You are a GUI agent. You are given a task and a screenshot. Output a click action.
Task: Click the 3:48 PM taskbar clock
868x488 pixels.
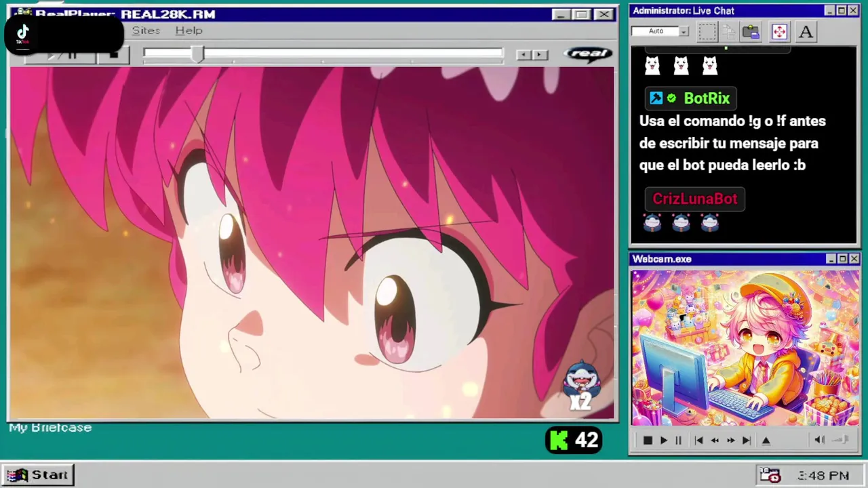823,476
